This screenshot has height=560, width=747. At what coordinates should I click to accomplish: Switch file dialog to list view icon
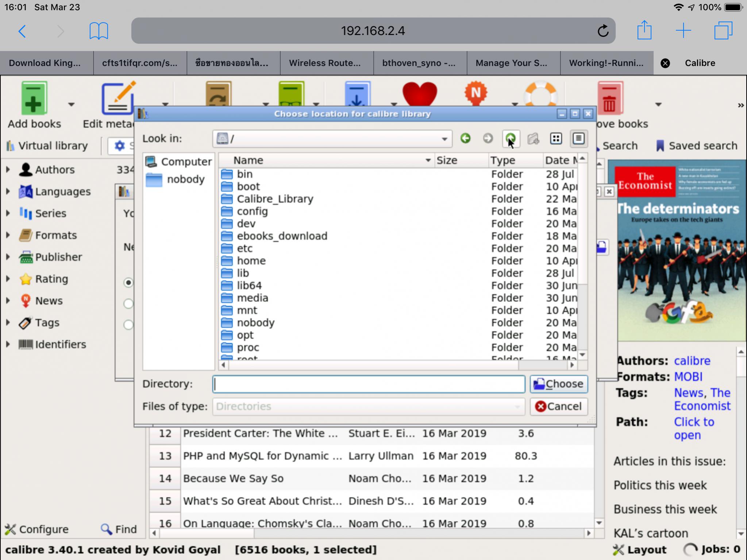pos(556,139)
